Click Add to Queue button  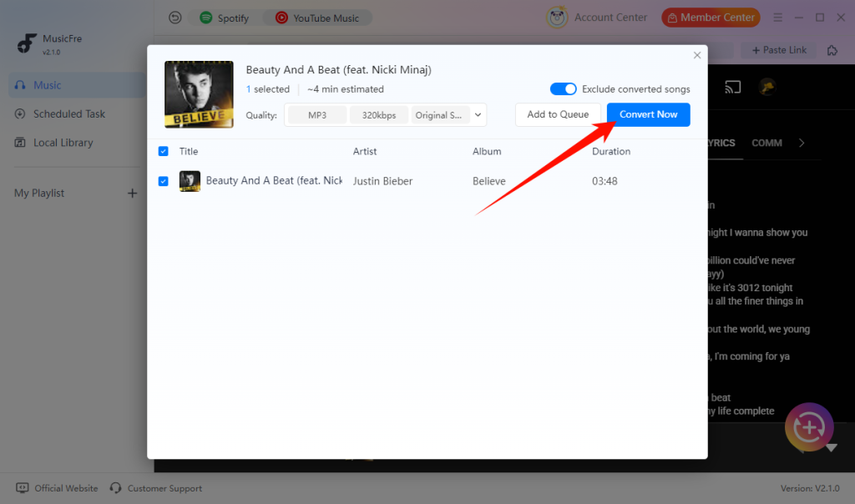558,114
